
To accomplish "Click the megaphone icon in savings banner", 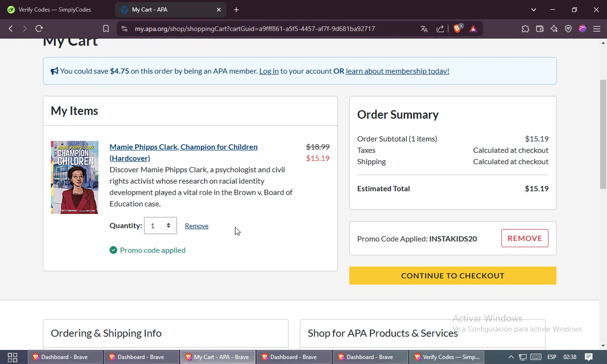I will coord(55,71).
